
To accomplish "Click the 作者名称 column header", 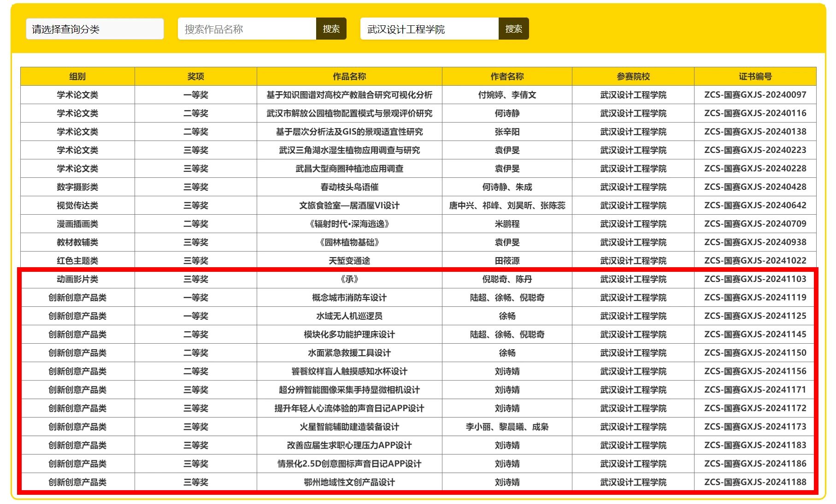I will click(507, 76).
